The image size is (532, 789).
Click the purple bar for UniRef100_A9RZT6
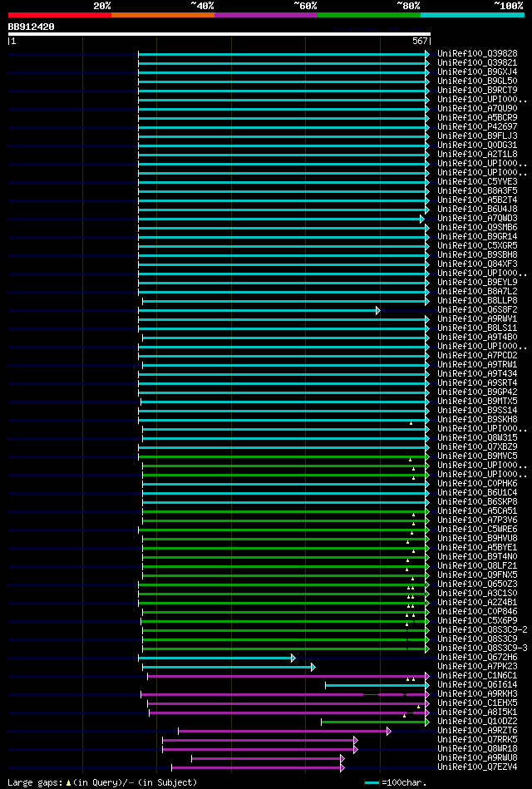point(285,731)
